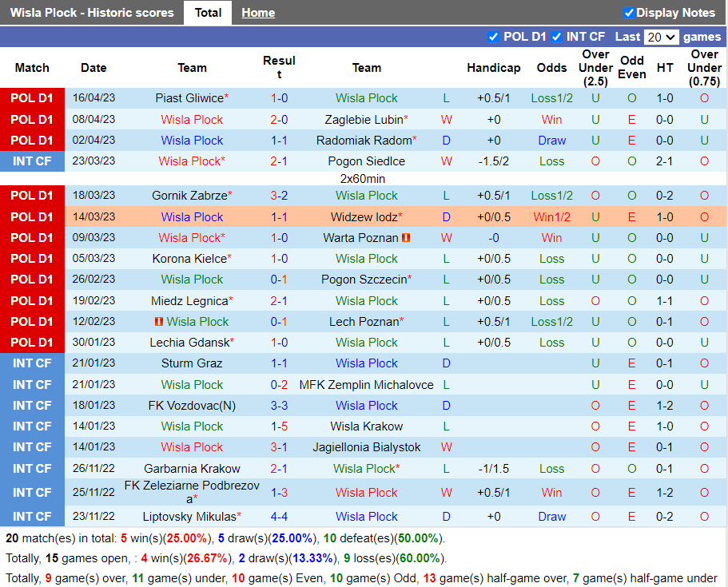
Task: Open Piast Gliwice team link
Action: [x=189, y=98]
